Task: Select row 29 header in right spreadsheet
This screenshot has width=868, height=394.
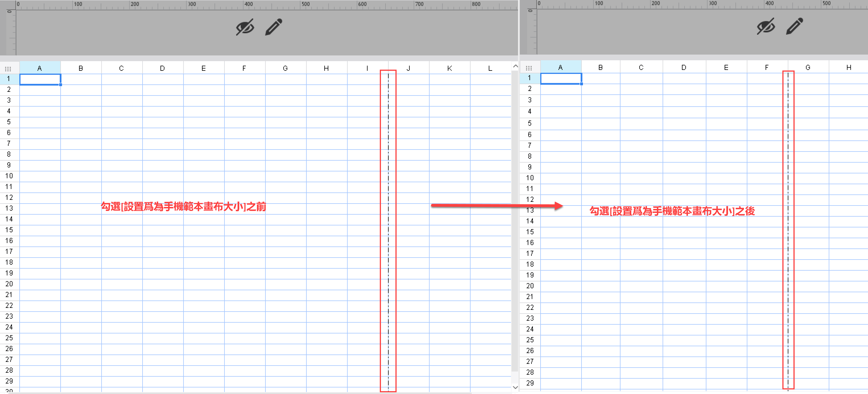Action: tap(530, 383)
